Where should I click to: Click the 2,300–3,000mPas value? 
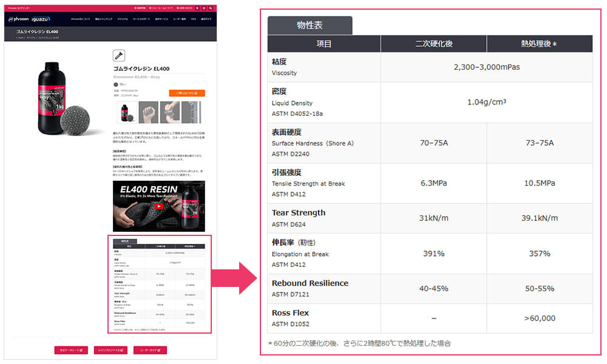click(487, 67)
